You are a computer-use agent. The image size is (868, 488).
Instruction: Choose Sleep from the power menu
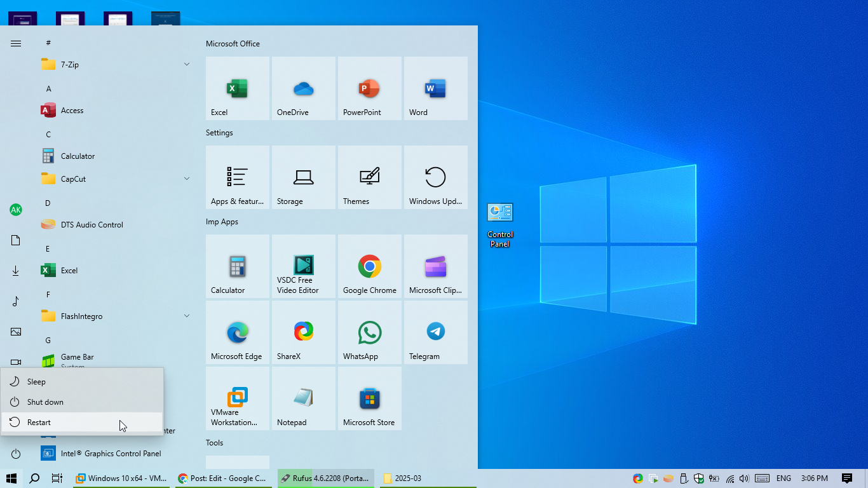coord(82,382)
